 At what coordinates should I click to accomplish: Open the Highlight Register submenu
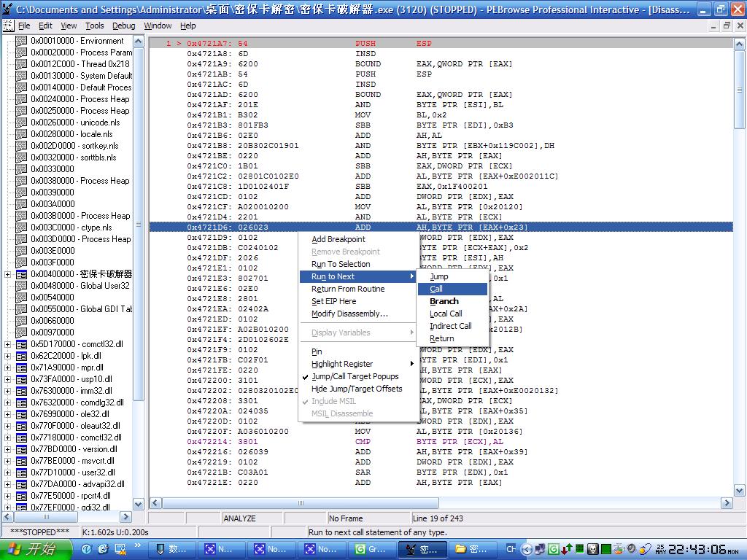coord(357,364)
